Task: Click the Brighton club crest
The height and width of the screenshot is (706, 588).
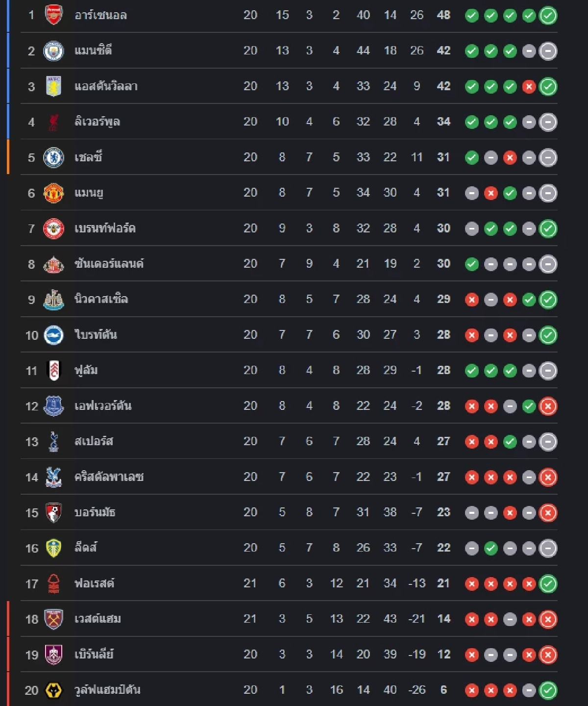Action: [53, 335]
